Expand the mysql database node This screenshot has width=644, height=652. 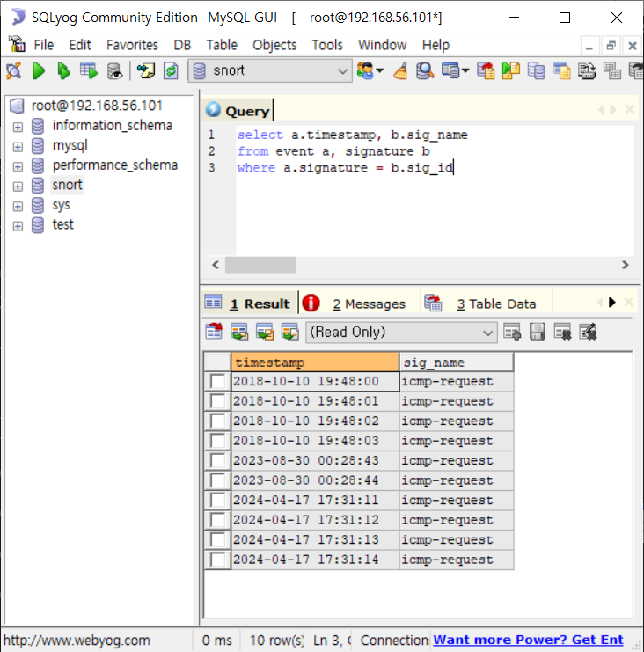coord(18,146)
